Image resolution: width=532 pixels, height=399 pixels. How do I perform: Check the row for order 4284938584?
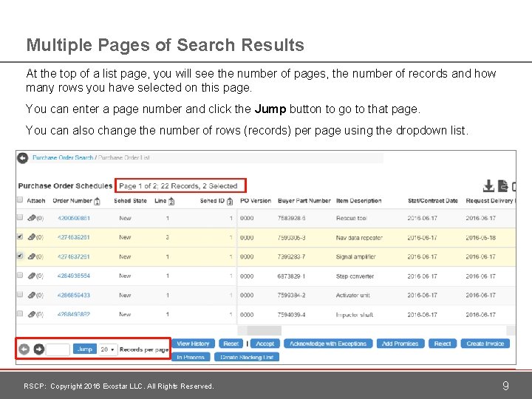pos(20,275)
